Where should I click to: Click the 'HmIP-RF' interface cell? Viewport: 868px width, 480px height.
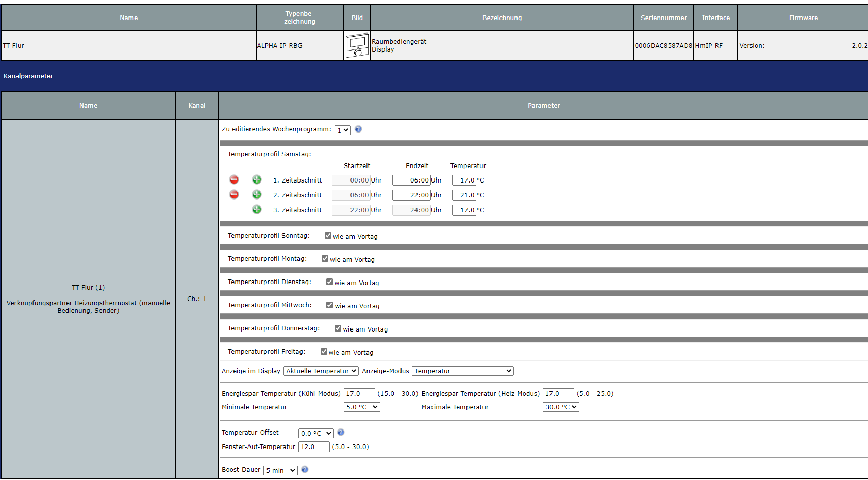(715, 45)
